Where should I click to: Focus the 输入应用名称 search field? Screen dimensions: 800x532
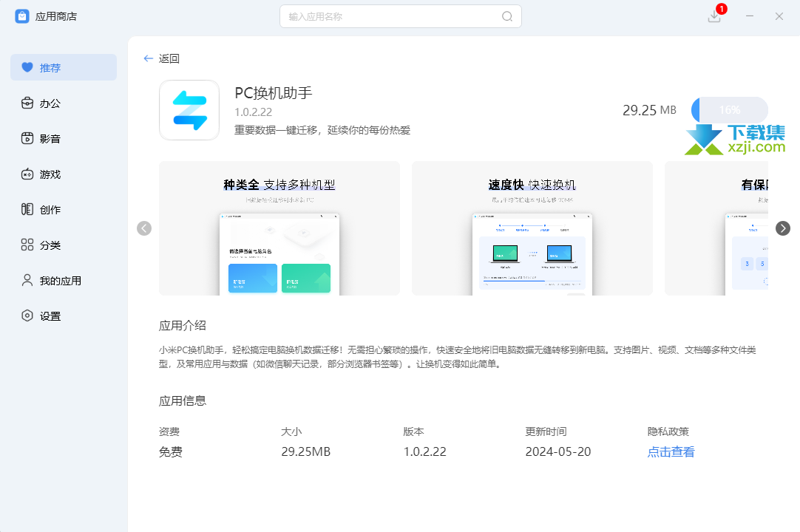401,16
